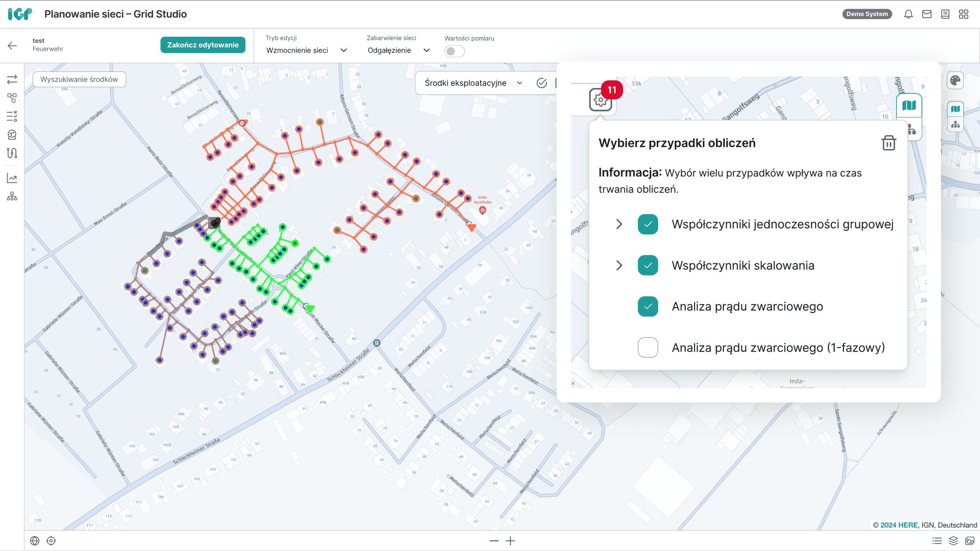Open the Zabarwienie sieci Odgałęzienie dropdown
This screenshot has width=980, height=551.
pyautogui.click(x=399, y=50)
